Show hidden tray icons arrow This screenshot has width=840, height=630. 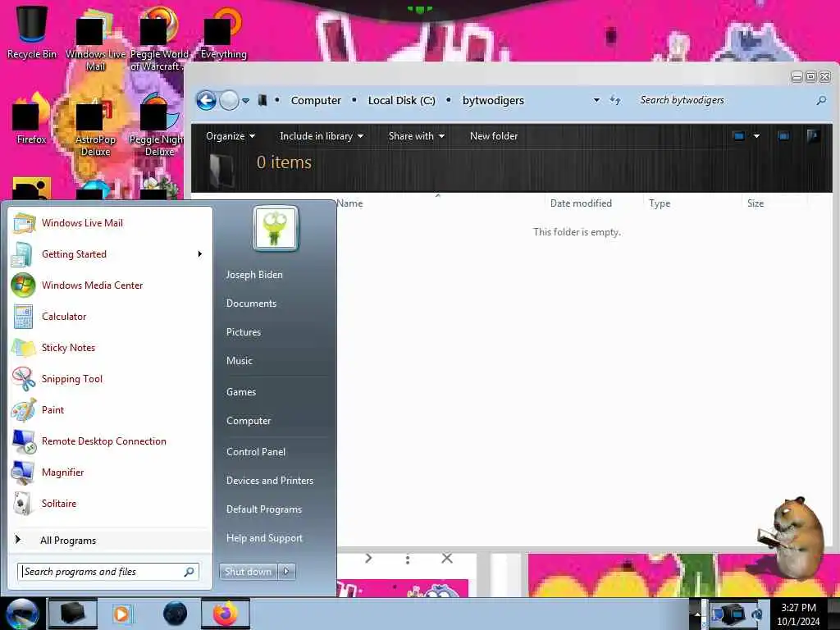tap(697, 614)
